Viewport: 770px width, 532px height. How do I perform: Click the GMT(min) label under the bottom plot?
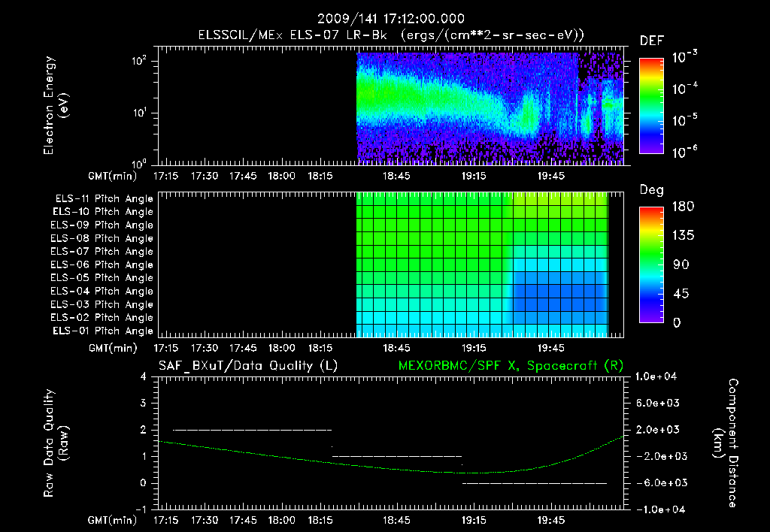tap(113, 520)
